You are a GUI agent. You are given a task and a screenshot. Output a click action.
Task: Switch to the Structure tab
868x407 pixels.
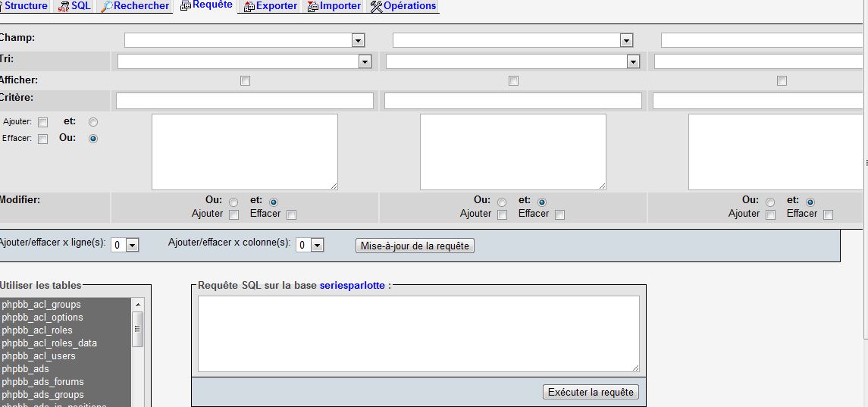26,6
